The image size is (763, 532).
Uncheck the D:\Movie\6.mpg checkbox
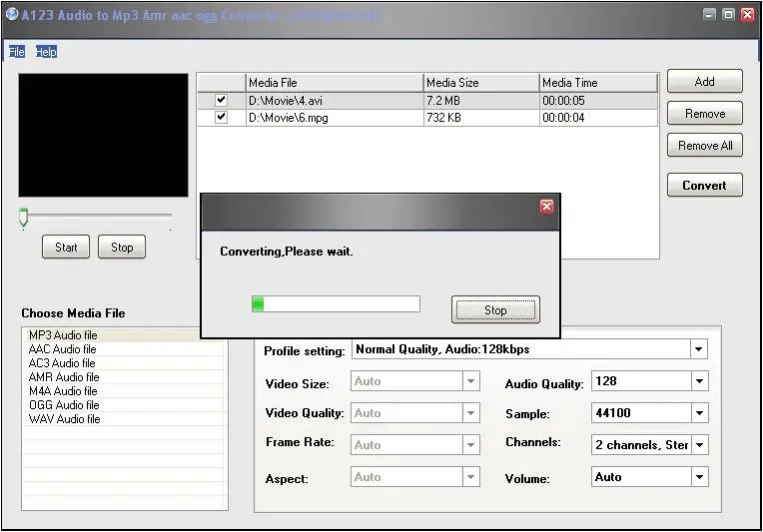(x=221, y=117)
